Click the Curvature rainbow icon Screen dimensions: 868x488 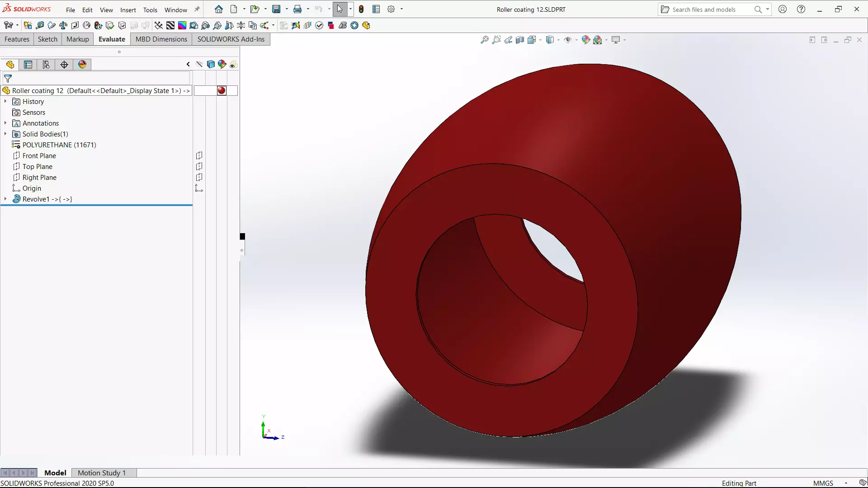click(x=182, y=25)
